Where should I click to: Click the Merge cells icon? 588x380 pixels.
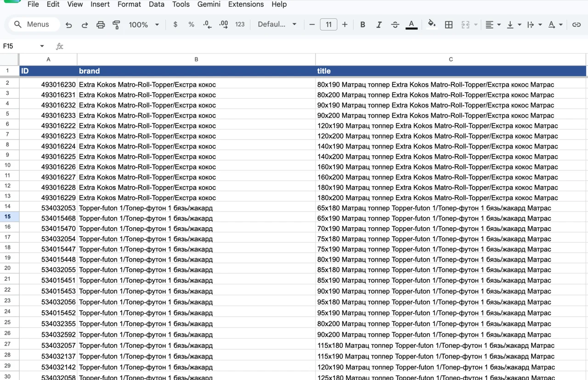465,25
